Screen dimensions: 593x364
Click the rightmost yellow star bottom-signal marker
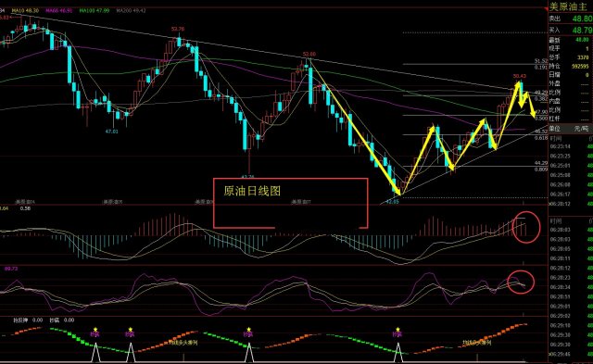coord(397,329)
